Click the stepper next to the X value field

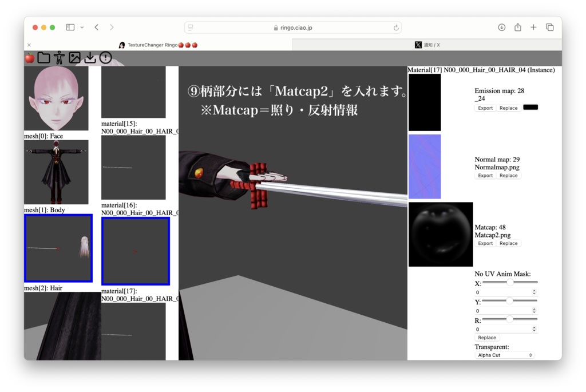tap(533, 292)
